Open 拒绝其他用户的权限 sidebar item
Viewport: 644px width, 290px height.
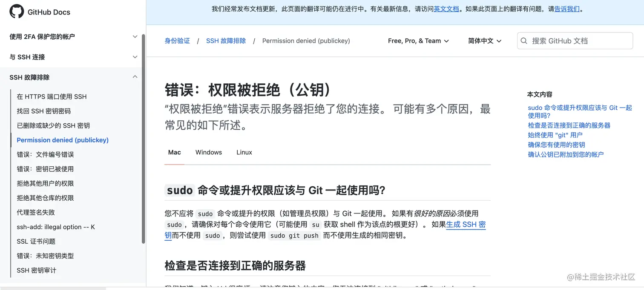click(45, 183)
